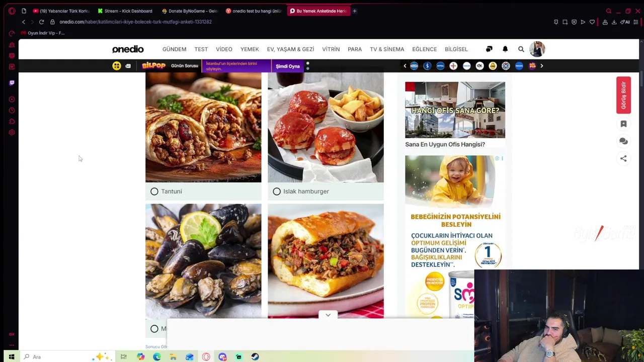Open the GX Corner icon in sidebar
The height and width of the screenshot is (362, 644).
[x=12, y=334]
